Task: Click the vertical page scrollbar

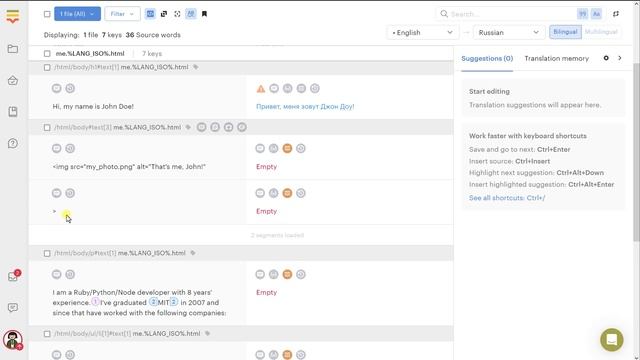Action: click(636, 151)
